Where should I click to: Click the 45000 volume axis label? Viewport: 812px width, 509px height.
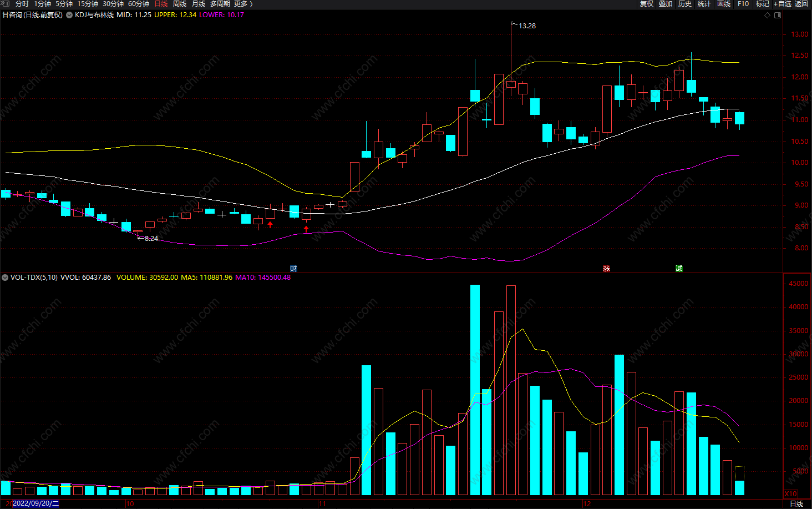click(799, 284)
